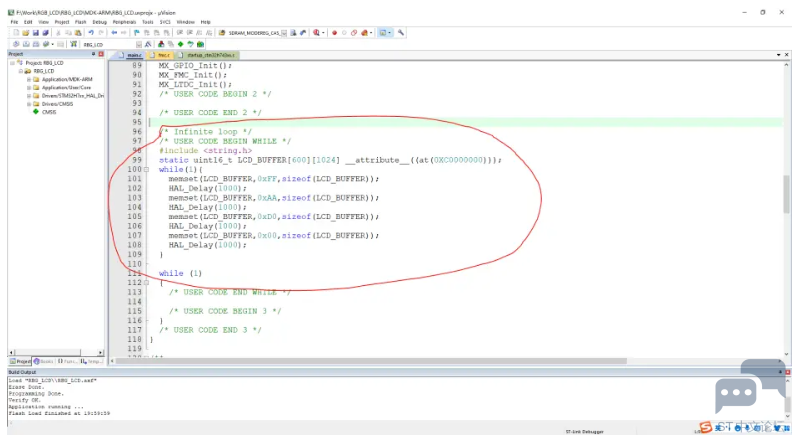
Task: Close Build Output panel red X
Action: coord(787,372)
